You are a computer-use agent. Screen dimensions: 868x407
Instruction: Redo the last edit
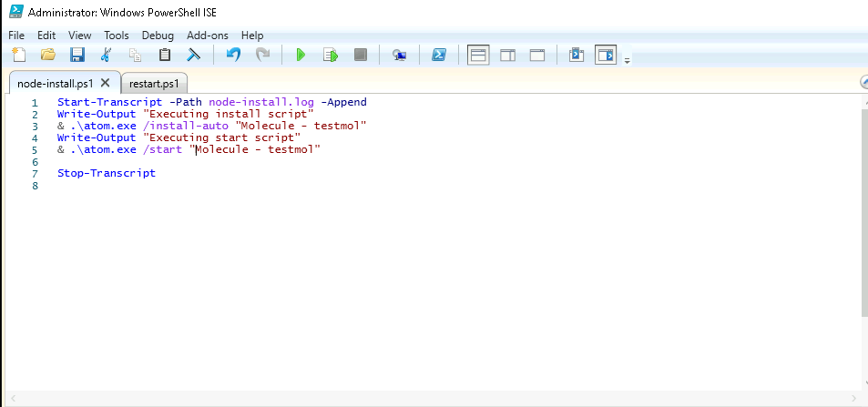262,55
